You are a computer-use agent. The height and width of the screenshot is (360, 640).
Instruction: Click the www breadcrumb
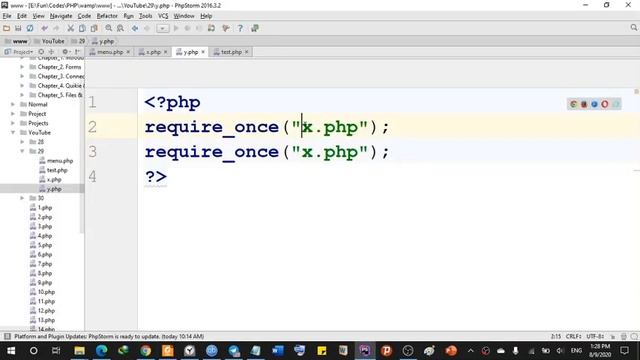(16, 41)
